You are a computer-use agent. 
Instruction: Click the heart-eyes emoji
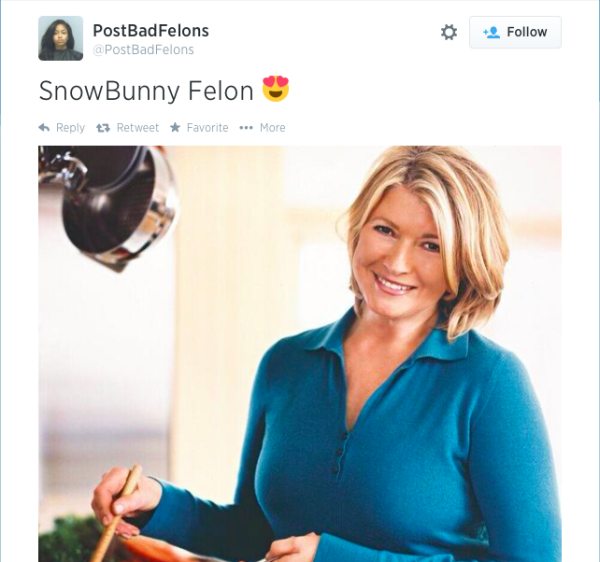(x=276, y=89)
